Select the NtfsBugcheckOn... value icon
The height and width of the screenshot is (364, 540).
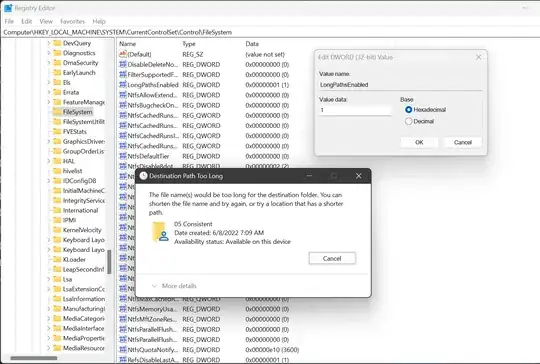(x=123, y=105)
